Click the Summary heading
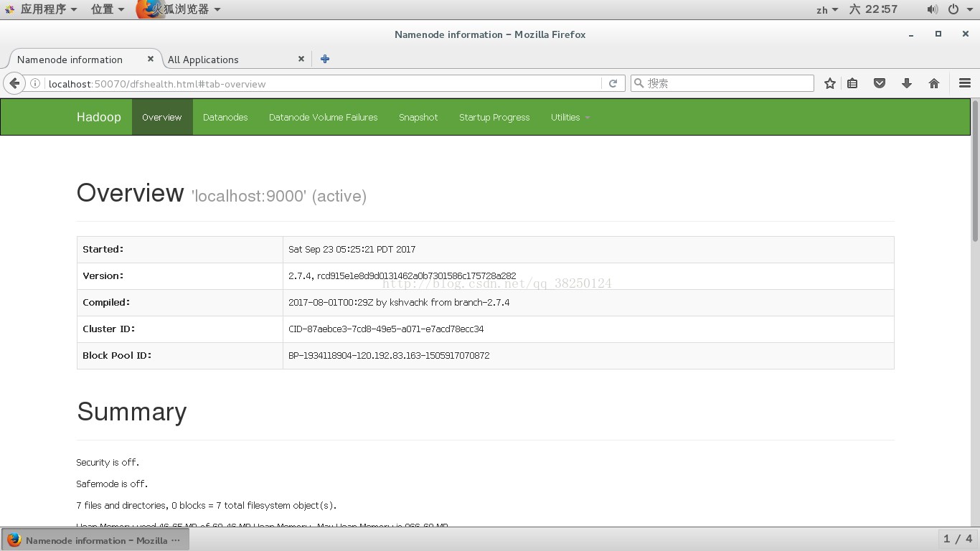This screenshot has width=980, height=551. 132,412
